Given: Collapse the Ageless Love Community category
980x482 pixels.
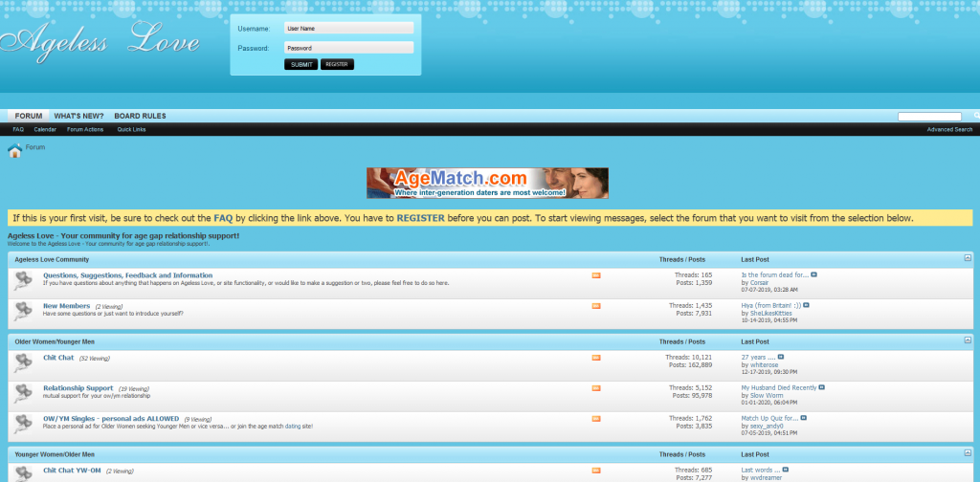Looking at the screenshot, I should [x=968, y=259].
